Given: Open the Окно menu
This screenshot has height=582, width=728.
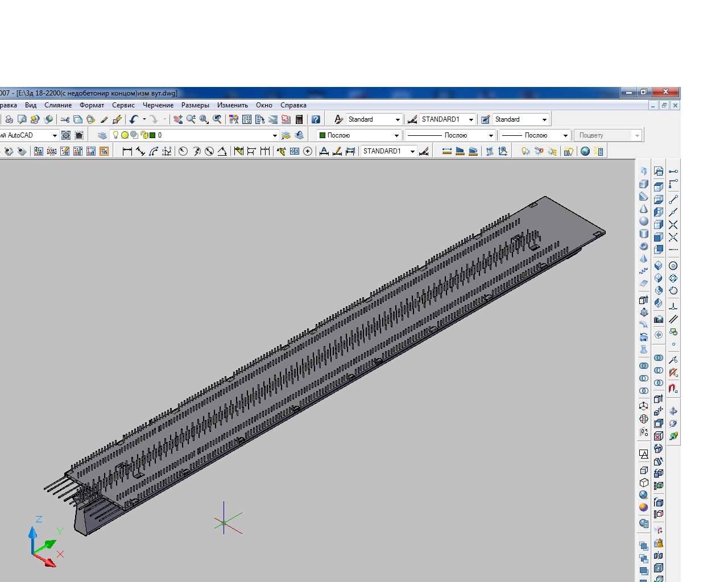Looking at the screenshot, I should pos(264,105).
